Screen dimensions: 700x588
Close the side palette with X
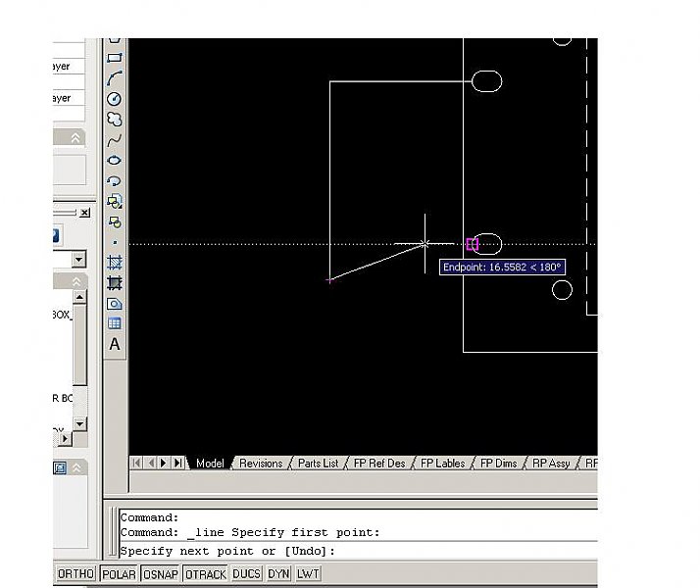point(85,213)
